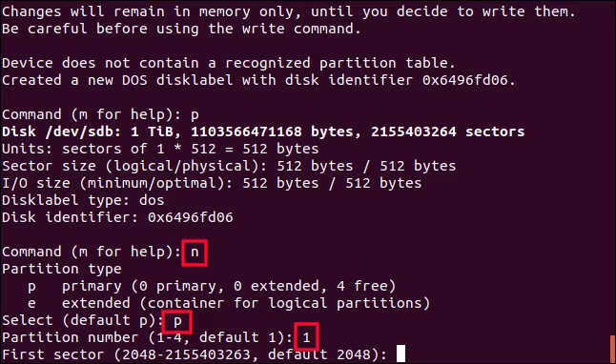Screen dimensions: 616x364
Task: Click the 'extended' partition type option line
Action: [x=229, y=303]
